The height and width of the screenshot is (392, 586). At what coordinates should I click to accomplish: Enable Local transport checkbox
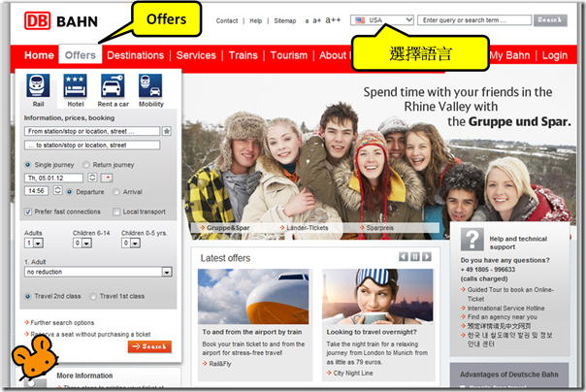[x=116, y=212]
